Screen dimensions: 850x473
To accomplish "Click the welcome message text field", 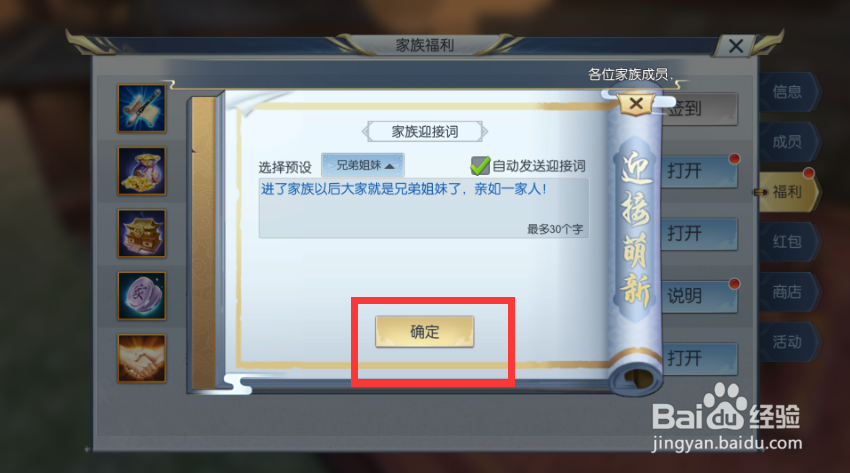I will [x=423, y=208].
